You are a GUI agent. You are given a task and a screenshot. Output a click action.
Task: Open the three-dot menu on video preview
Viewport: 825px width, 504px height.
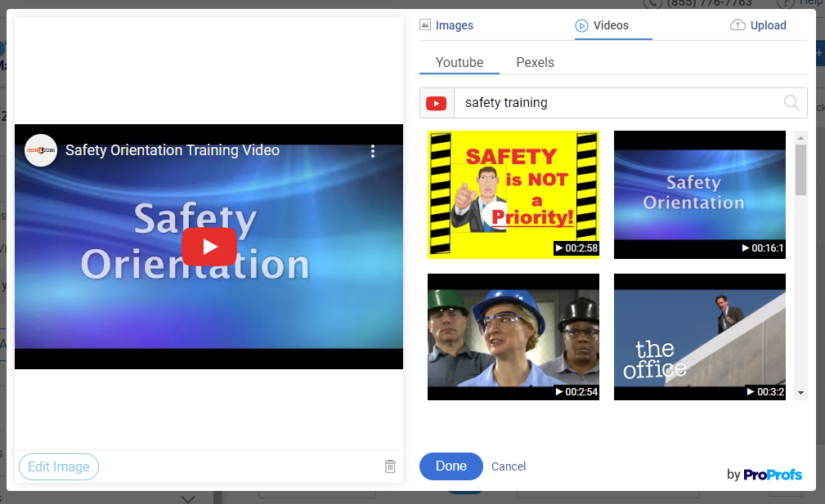click(x=372, y=151)
